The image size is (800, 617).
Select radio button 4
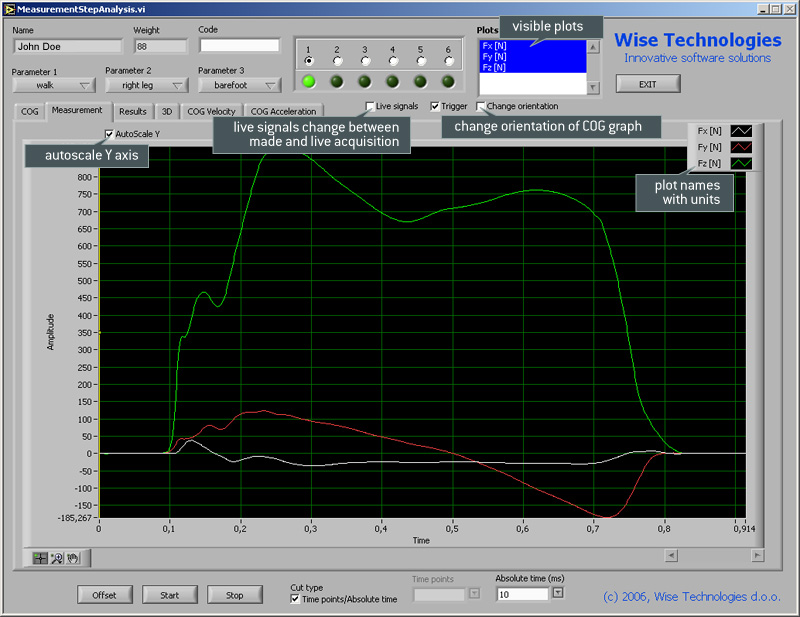(392, 61)
